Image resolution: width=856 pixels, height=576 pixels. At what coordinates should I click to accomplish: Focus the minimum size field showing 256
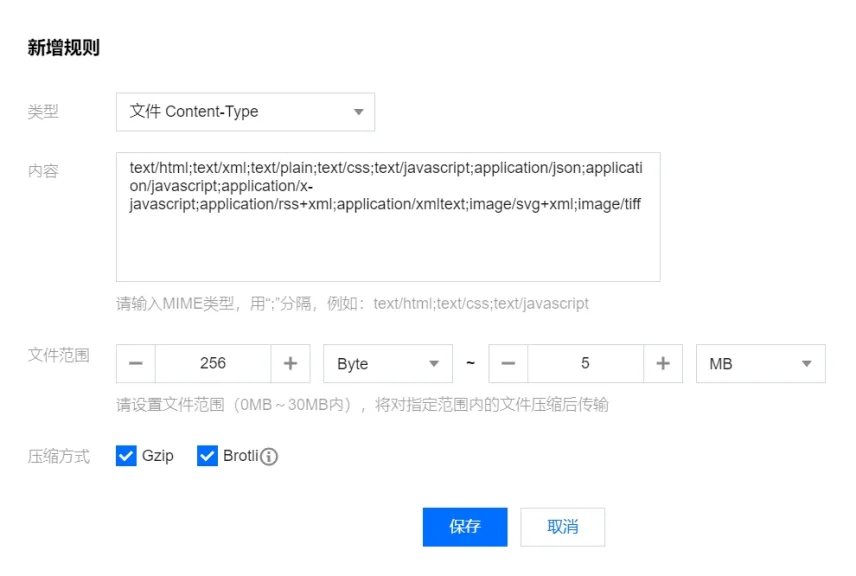click(x=213, y=364)
